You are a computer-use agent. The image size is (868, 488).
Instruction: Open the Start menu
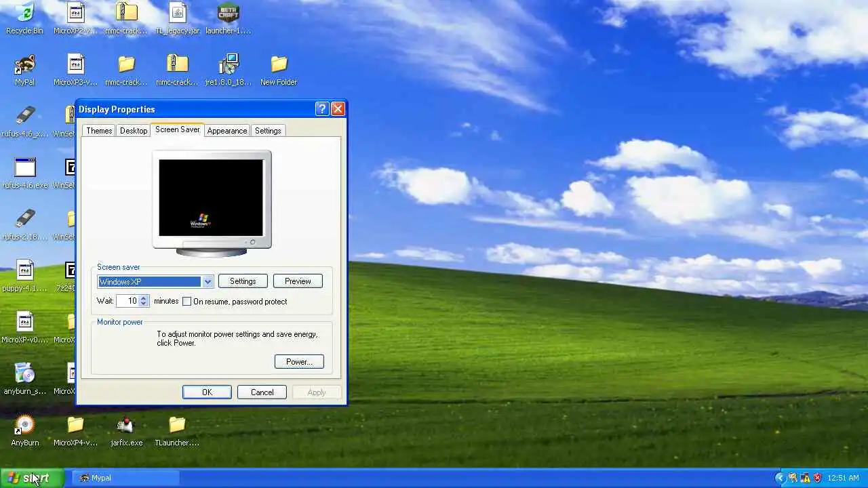coord(32,478)
